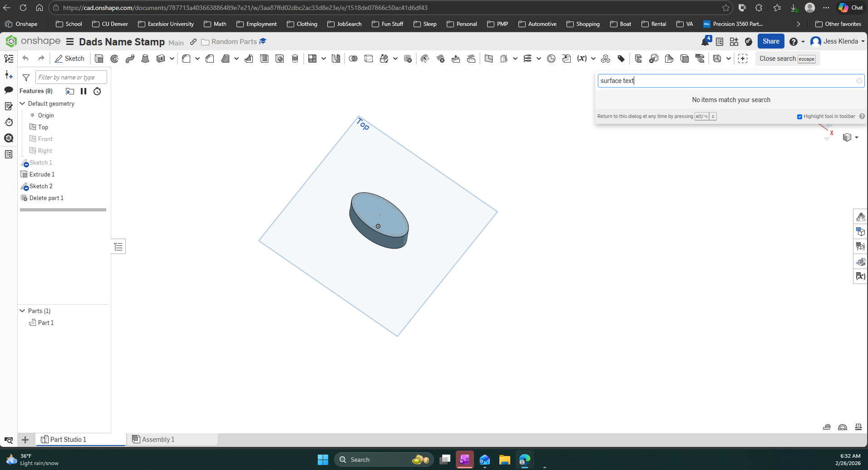Click the blue Share button
The width and height of the screenshot is (868, 470).
click(x=771, y=41)
